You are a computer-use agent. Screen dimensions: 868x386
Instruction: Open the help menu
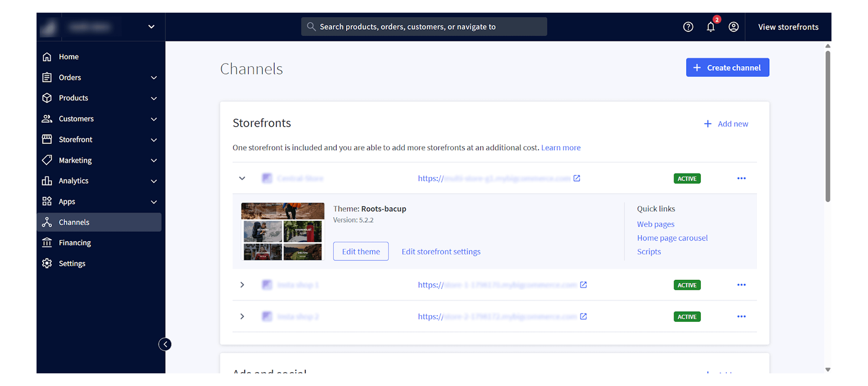[x=688, y=26]
